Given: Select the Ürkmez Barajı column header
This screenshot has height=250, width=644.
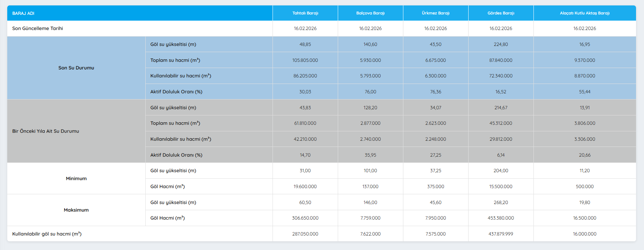Looking at the screenshot, I should point(436,13).
